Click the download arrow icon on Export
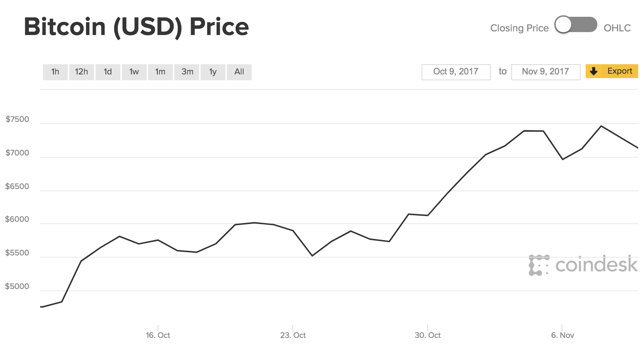This screenshot has height=351, width=644. point(594,71)
